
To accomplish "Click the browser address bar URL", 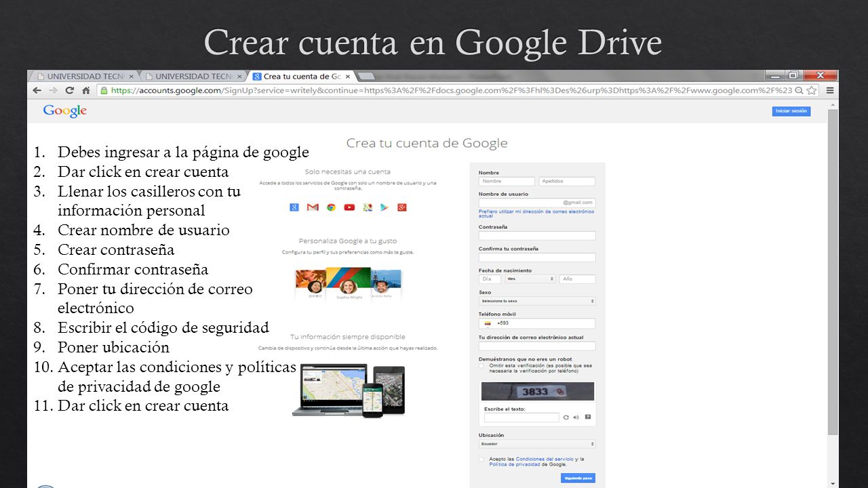I will coord(451,90).
